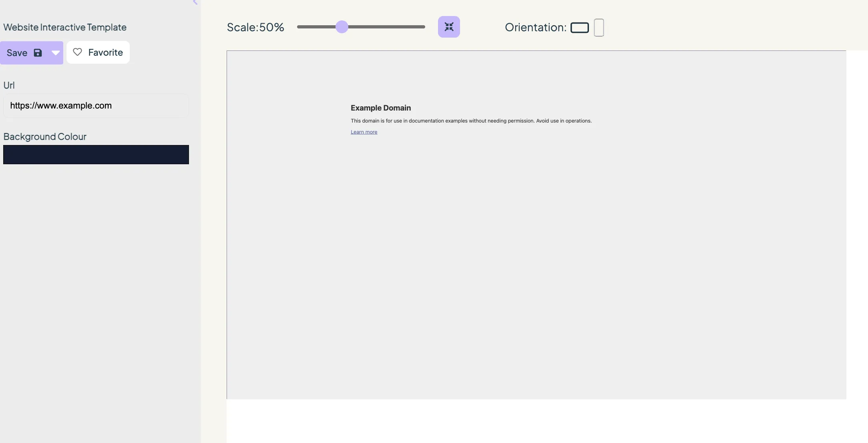Click the Orientation: label
The image size is (868, 443).
pos(536,27)
